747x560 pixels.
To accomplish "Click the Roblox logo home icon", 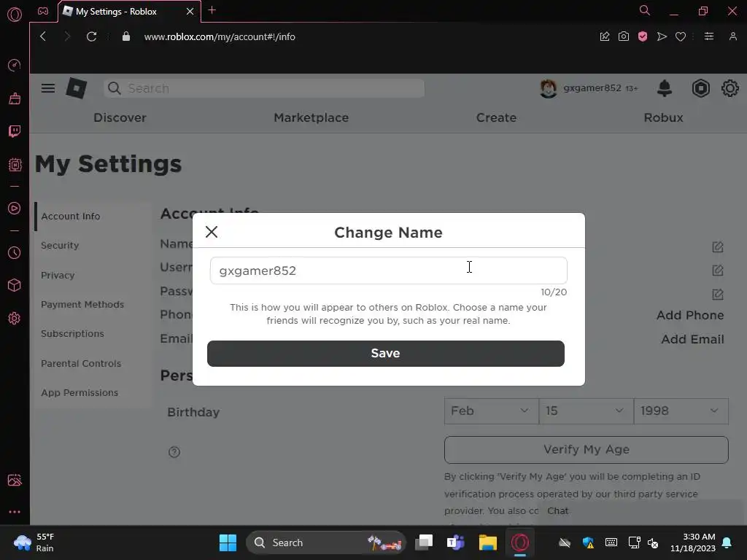I will pos(76,88).
